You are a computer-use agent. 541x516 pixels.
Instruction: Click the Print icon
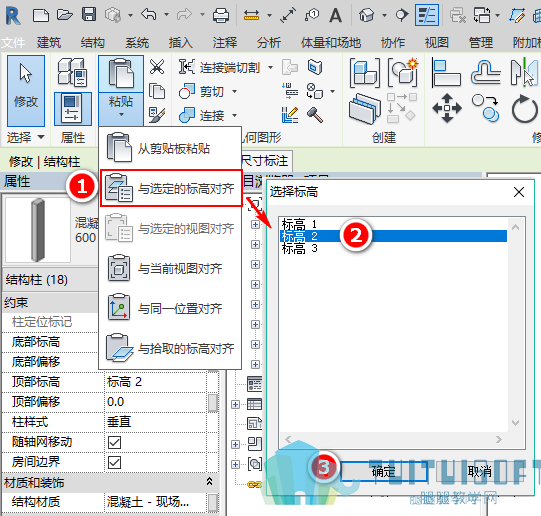click(221, 16)
